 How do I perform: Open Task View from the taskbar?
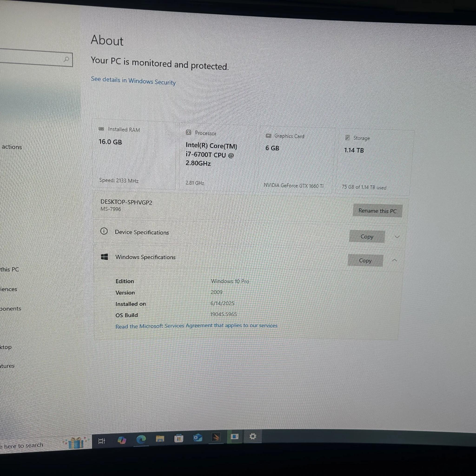pos(102,441)
